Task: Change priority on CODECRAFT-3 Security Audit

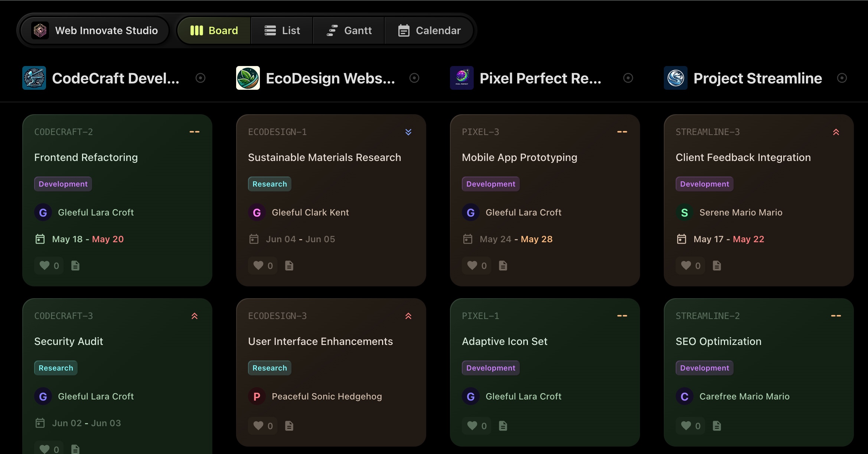Action: 195,316
